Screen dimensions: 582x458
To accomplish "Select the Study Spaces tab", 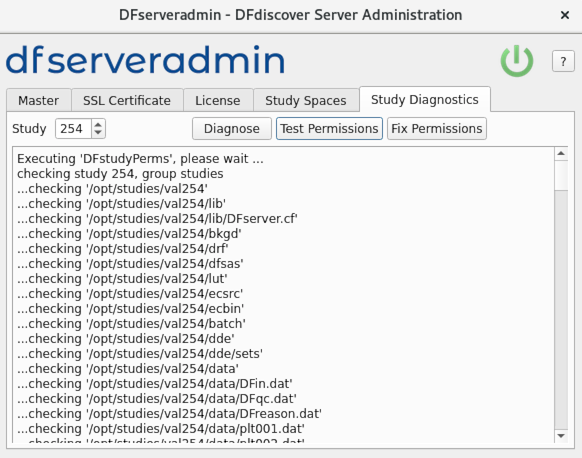I will (x=306, y=100).
